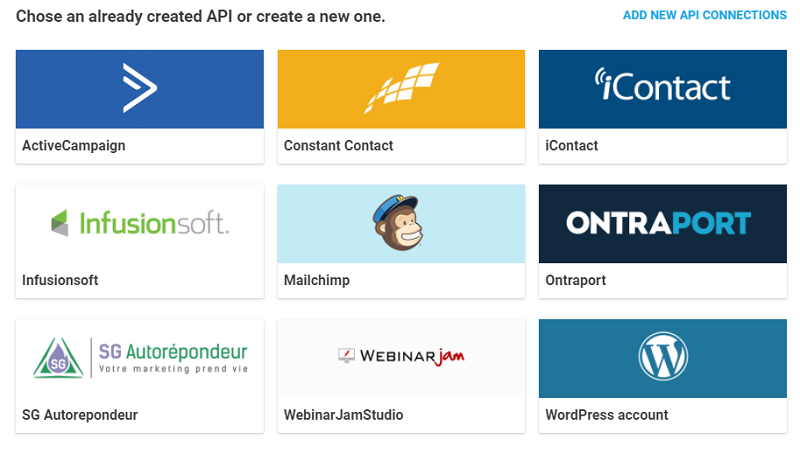The width and height of the screenshot is (800, 453).
Task: Choose the WordPress account card label
Action: click(x=607, y=415)
